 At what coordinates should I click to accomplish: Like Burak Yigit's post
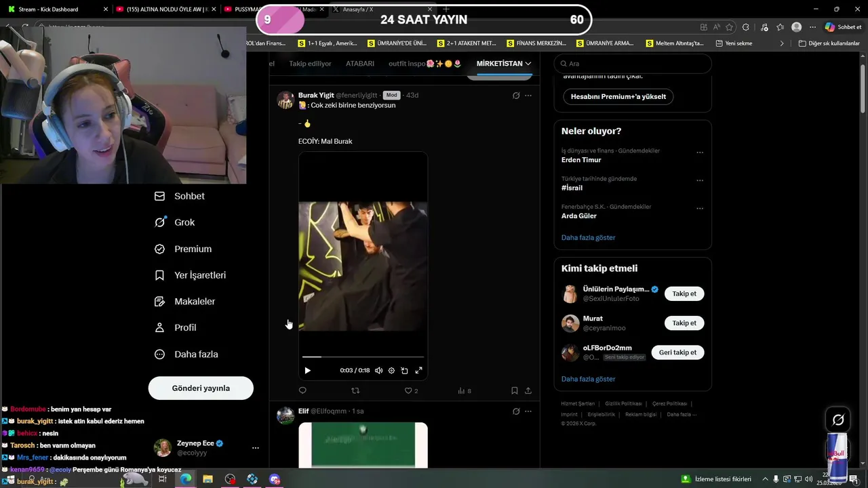(x=411, y=390)
